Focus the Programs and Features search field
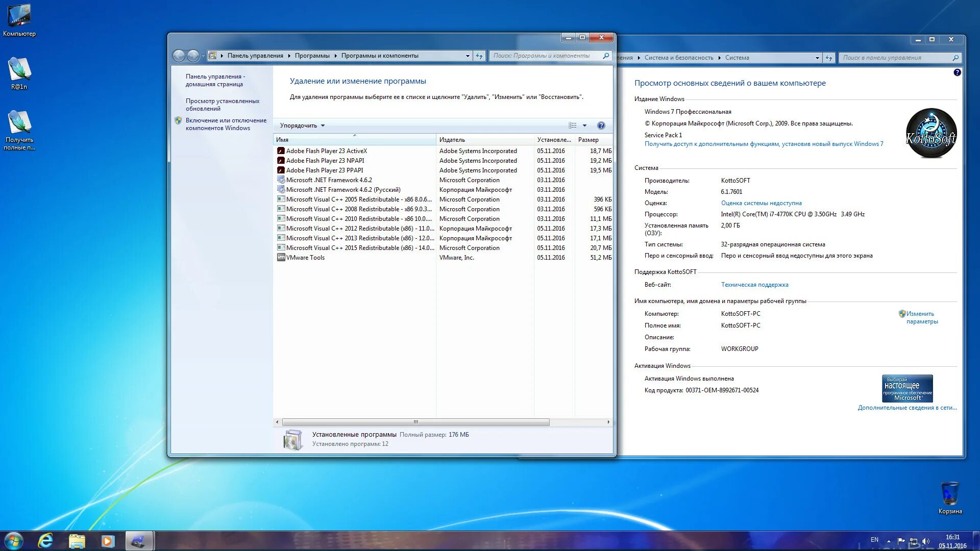 (x=545, y=56)
